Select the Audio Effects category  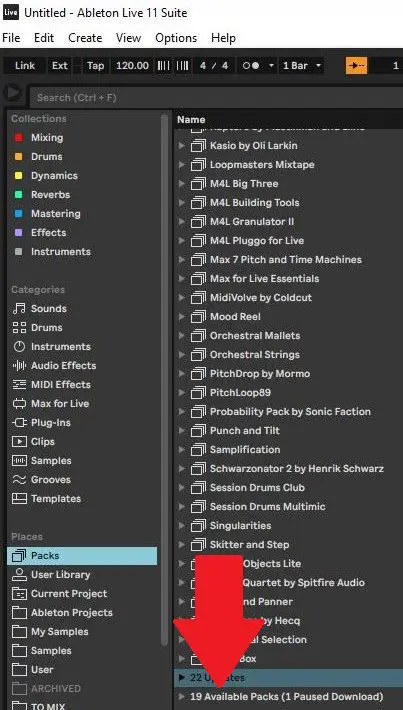tap(54, 365)
